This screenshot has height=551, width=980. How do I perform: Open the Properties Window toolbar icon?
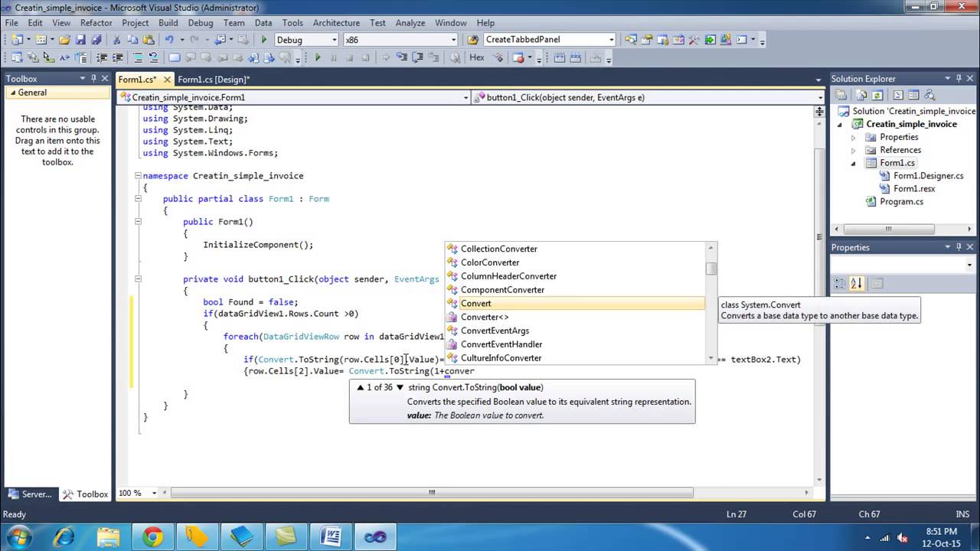point(647,40)
